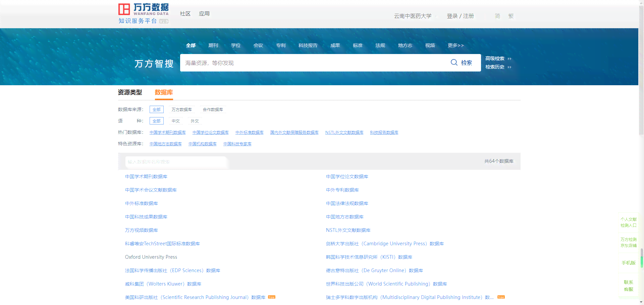This screenshot has height=305, width=644.
Task: Filter by 合作数据库 source
Action: click(x=213, y=109)
